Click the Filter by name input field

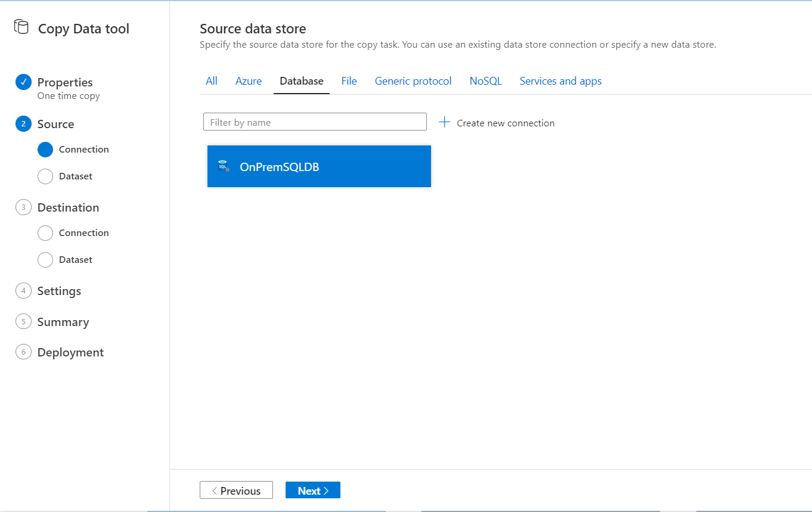click(315, 122)
